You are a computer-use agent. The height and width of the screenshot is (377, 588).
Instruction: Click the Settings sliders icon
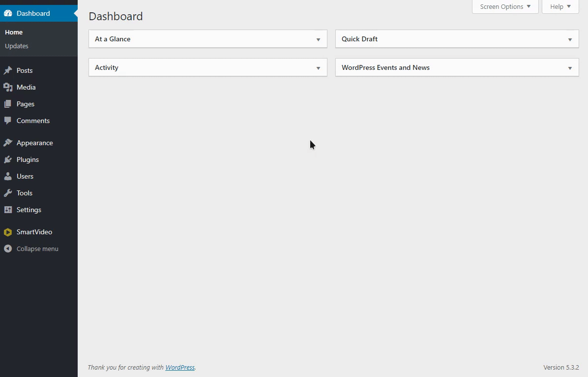[x=8, y=210]
